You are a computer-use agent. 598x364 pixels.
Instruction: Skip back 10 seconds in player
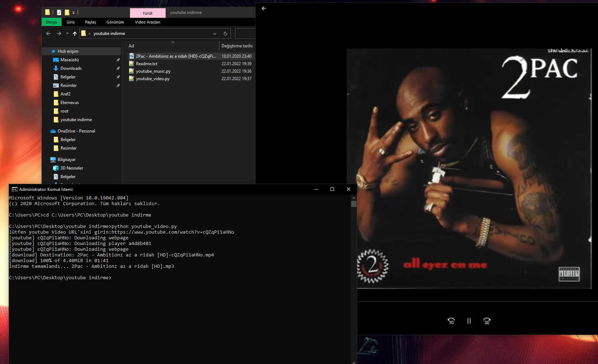pos(451,321)
